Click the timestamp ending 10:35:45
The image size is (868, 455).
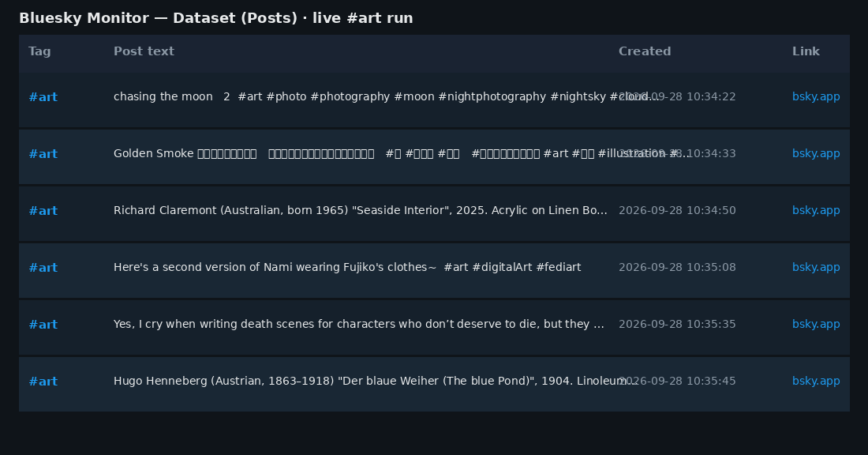pos(677,382)
